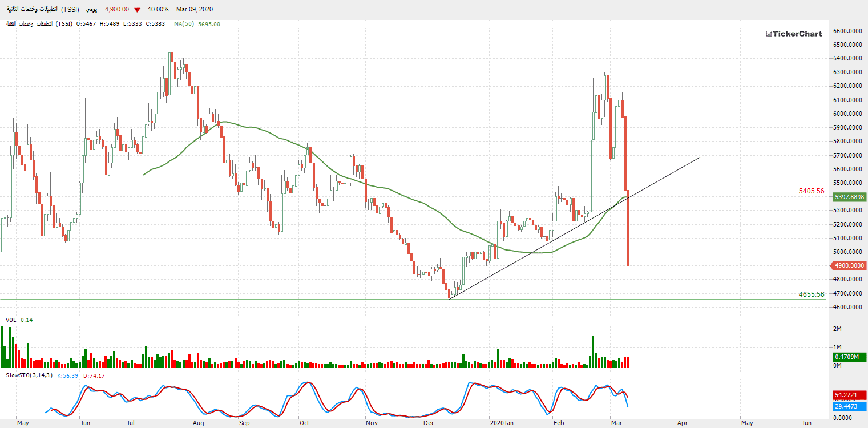The height and width of the screenshot is (428, 868).
Task: Click the VOL indicator label
Action: (x=11, y=320)
